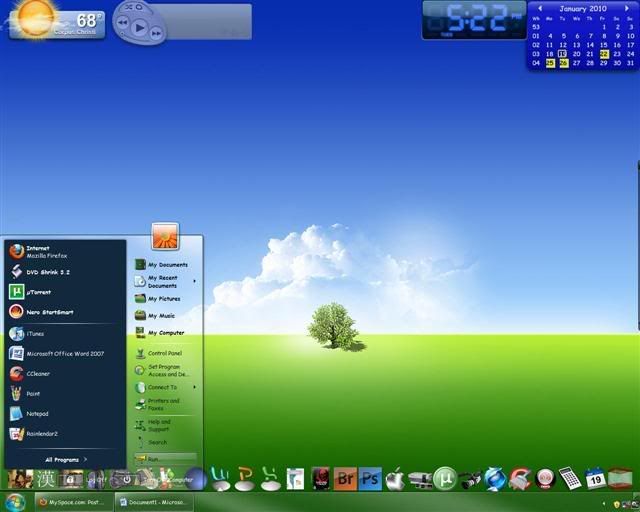Switch to the MySpace.com taskbar window
The width and height of the screenshot is (640, 512).
pyautogui.click(x=73, y=502)
